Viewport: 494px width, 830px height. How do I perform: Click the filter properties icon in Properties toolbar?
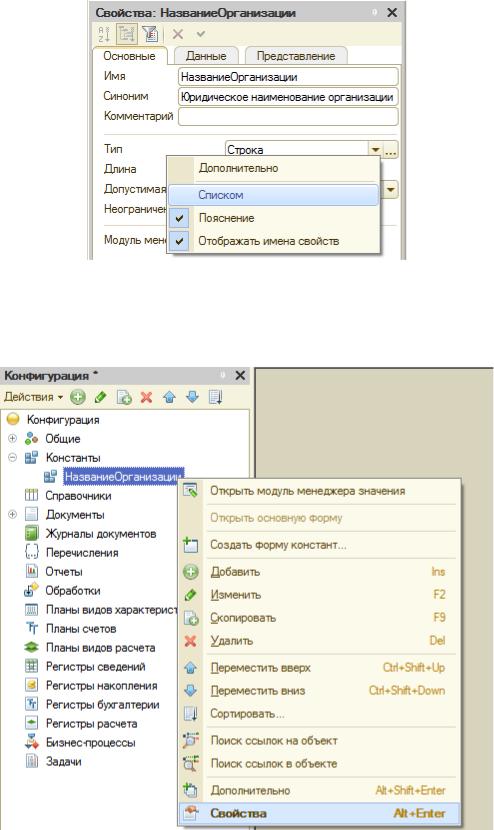tap(150, 34)
